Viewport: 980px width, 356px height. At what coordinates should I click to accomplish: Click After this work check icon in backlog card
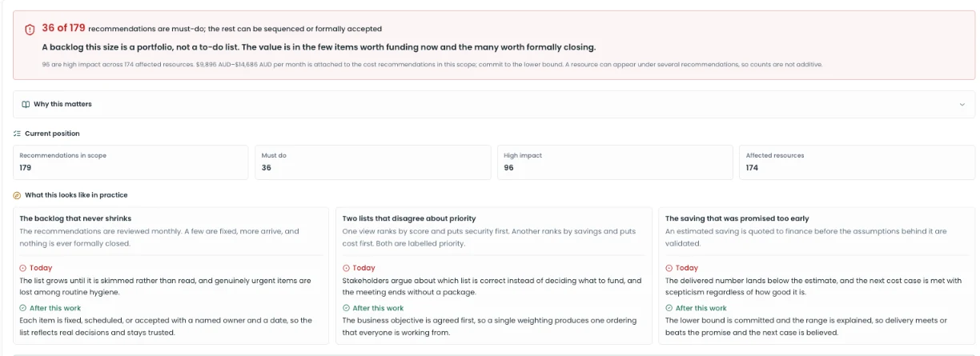22,308
